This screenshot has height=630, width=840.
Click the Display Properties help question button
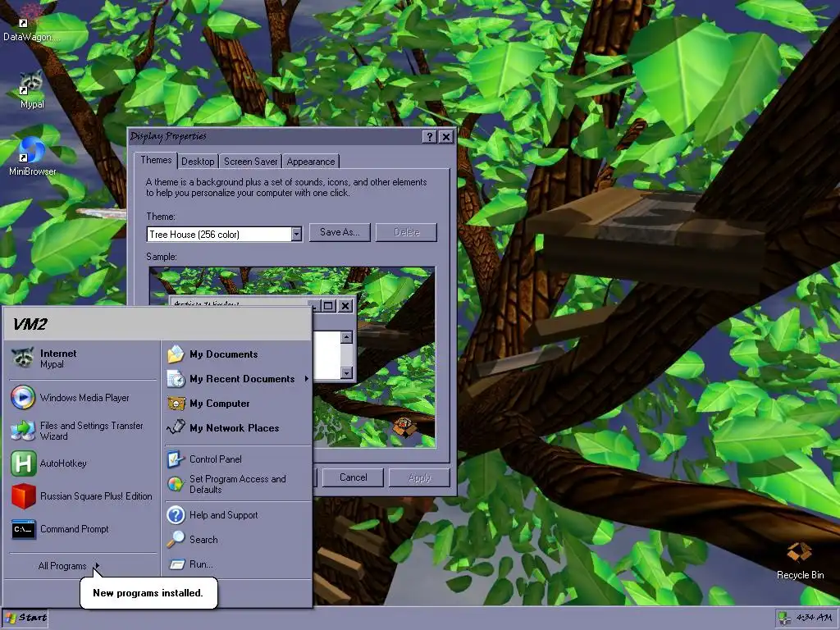click(429, 137)
